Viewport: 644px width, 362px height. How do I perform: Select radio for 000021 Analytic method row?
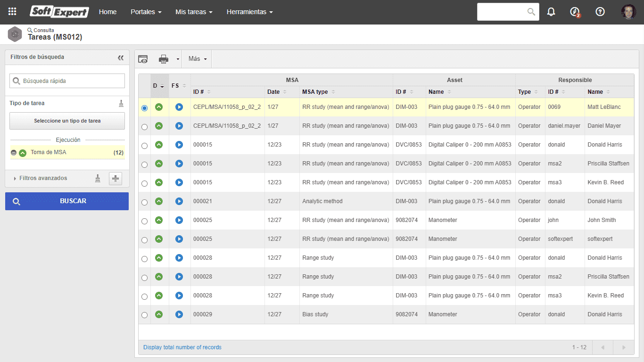pyautogui.click(x=144, y=202)
